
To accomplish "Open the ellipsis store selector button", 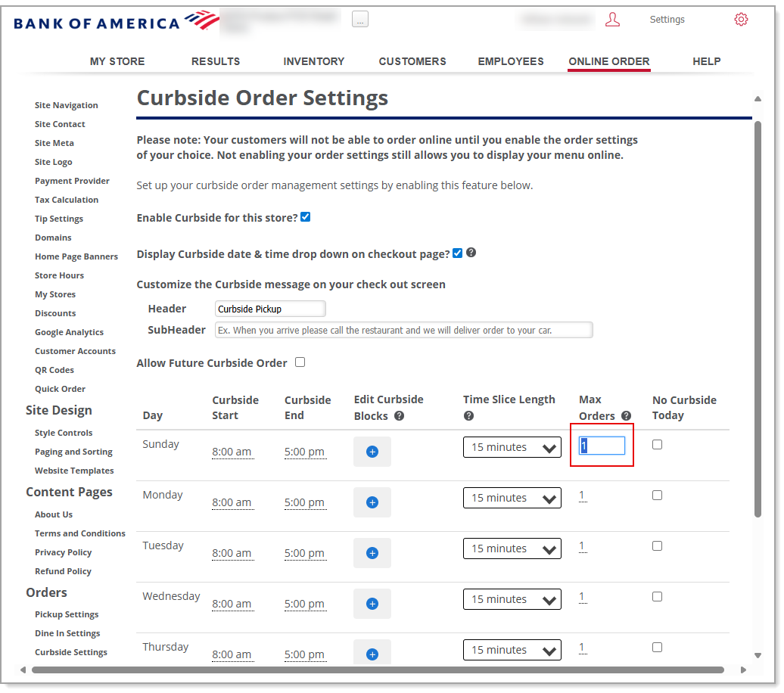I will [x=360, y=20].
